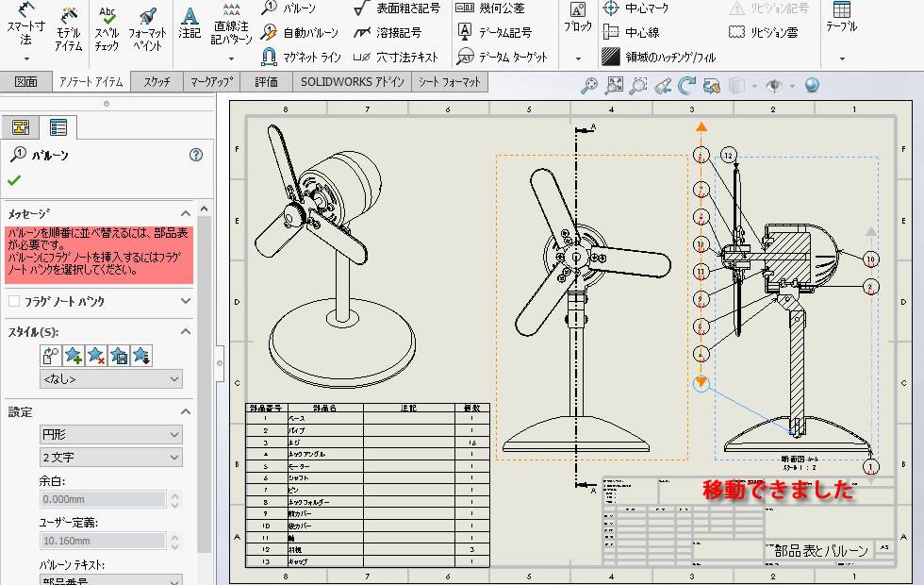Click the zoom-to-fit icon in view toolbar
The width and height of the screenshot is (924, 585).
pos(614,86)
